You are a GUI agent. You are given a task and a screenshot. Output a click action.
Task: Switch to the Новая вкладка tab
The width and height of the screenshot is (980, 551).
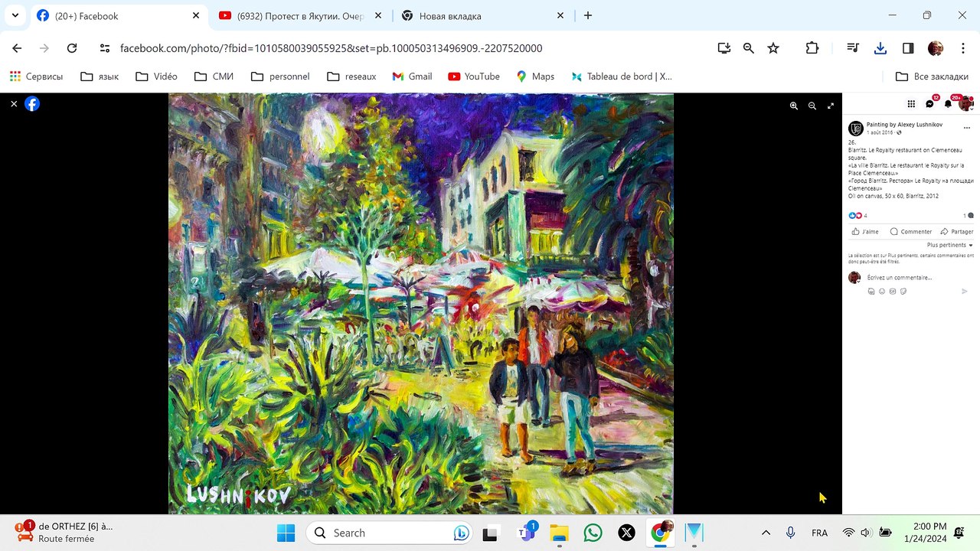point(482,15)
